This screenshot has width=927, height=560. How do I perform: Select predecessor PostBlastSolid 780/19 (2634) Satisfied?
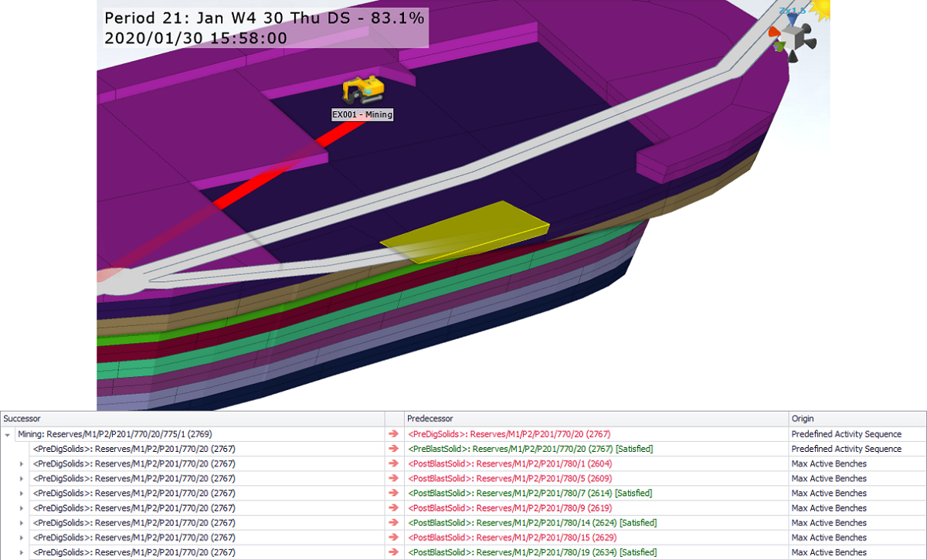pyautogui.click(x=532, y=552)
